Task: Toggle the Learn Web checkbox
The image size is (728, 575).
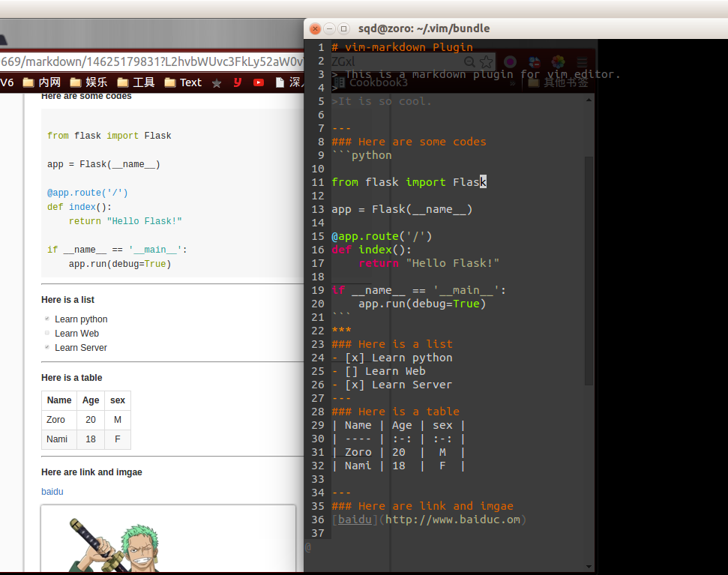Action: coord(47,333)
